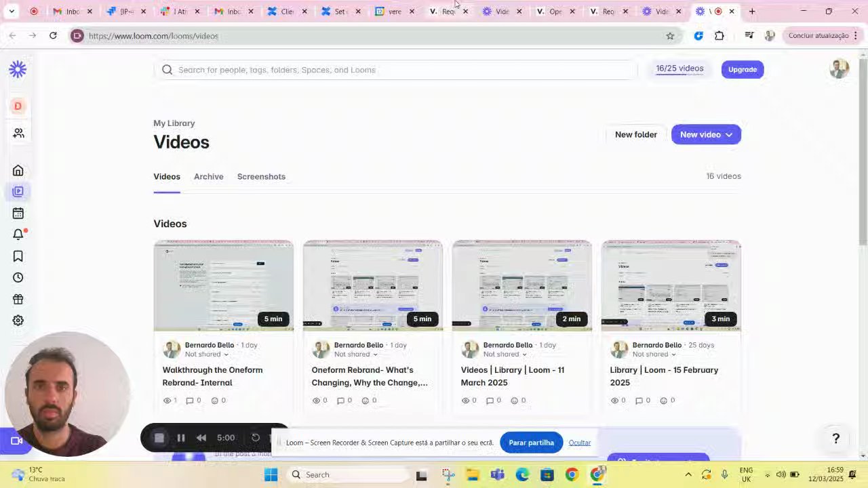Screen dimensions: 868x488
Task: Expand Not shared dropdown on Oneform Rebrand- What's Changing
Action: click(375, 354)
